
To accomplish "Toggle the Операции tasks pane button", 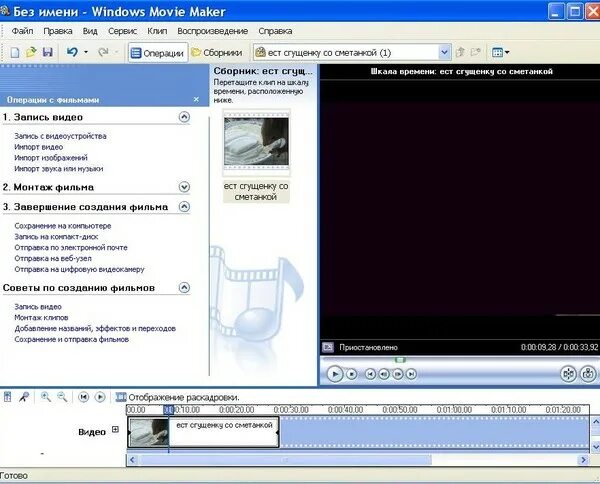I will (158, 53).
